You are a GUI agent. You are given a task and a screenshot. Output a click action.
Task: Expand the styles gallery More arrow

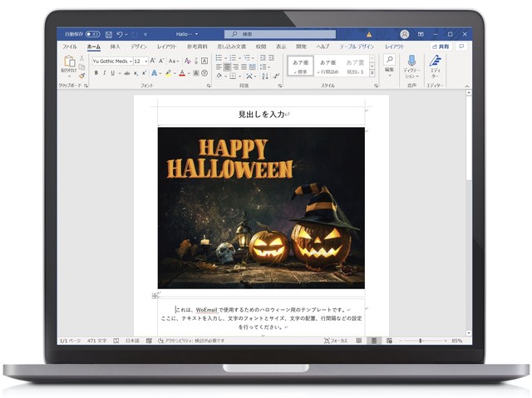372,73
